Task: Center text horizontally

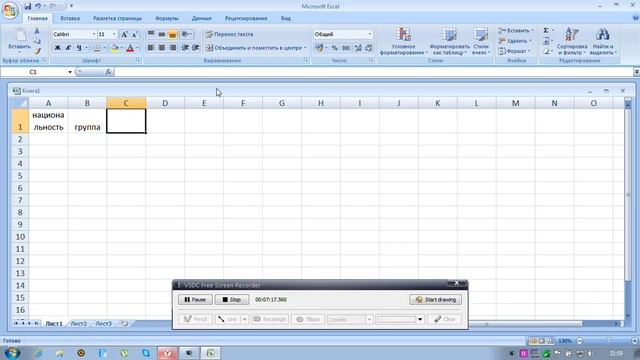Action: pos(162,48)
